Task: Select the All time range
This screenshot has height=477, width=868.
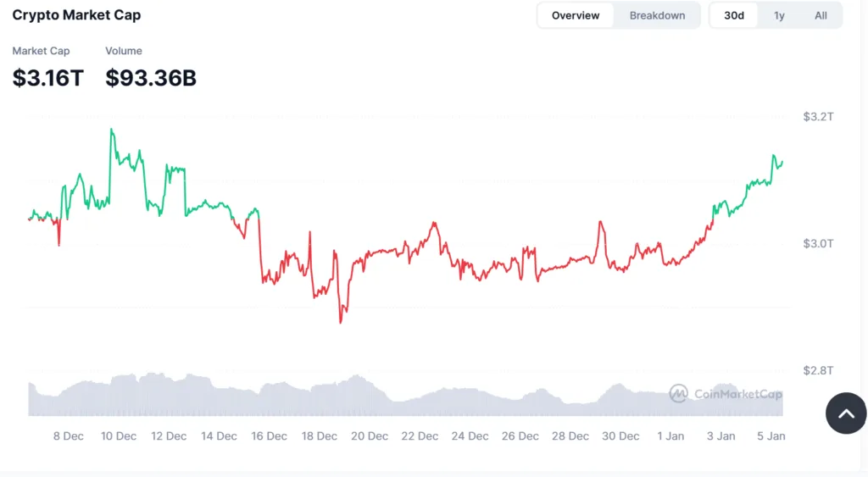Action: (821, 15)
